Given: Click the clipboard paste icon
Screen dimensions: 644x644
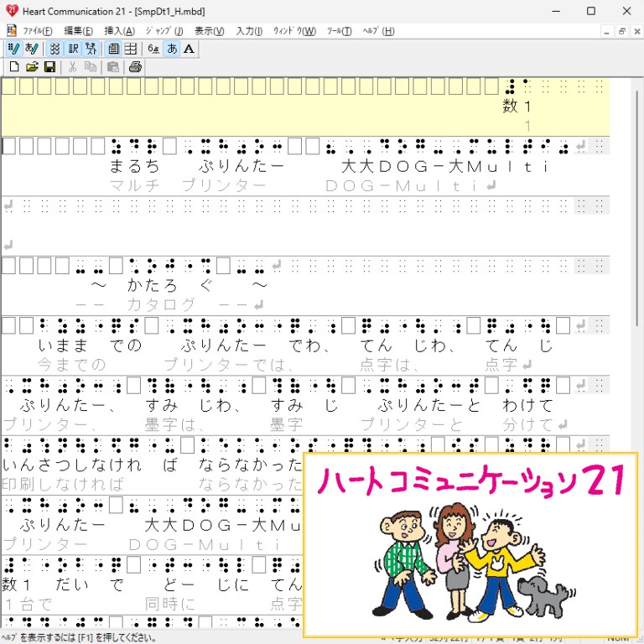Looking at the screenshot, I should coord(113,66).
